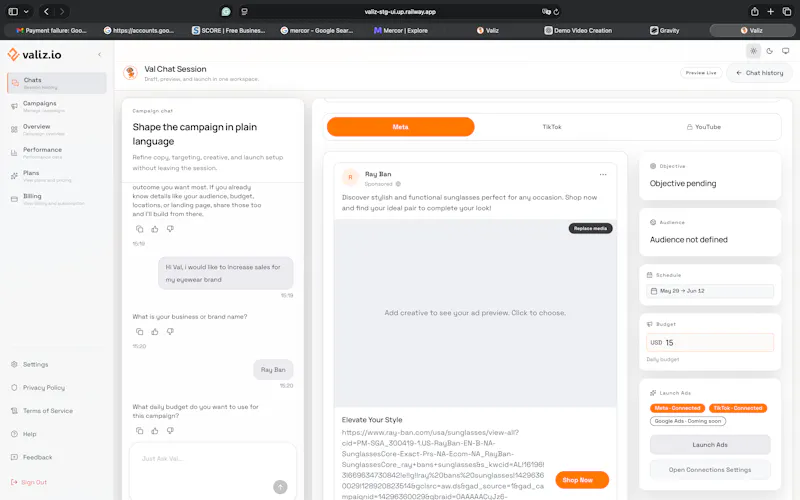800x500 pixels.
Task: Open Chat history
Action: coord(759,73)
